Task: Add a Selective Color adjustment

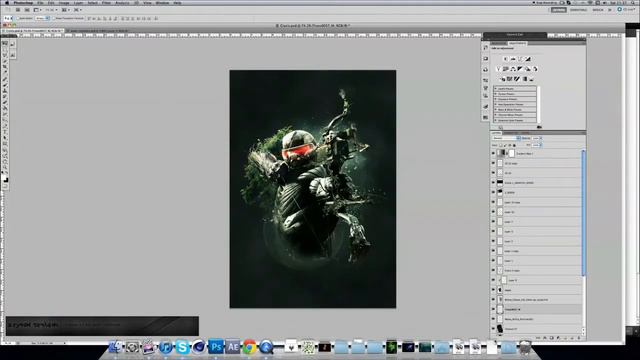Action: click(x=531, y=79)
